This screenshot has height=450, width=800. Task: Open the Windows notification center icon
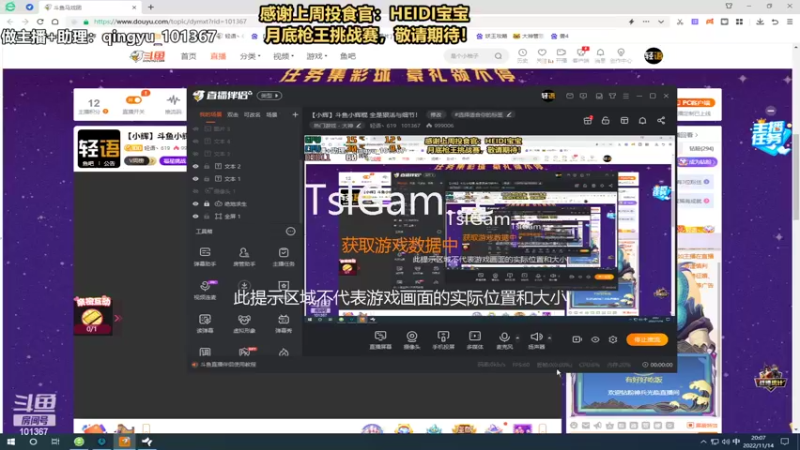[785, 442]
